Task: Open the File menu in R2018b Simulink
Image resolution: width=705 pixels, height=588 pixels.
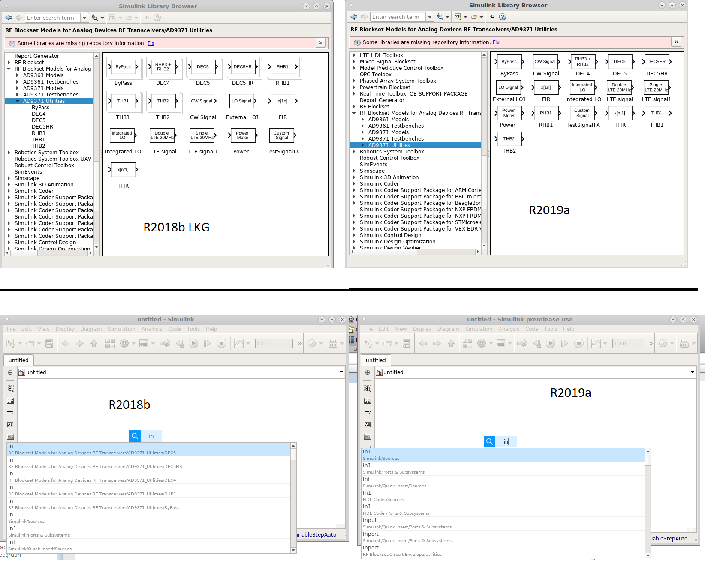Action: pyautogui.click(x=11, y=329)
